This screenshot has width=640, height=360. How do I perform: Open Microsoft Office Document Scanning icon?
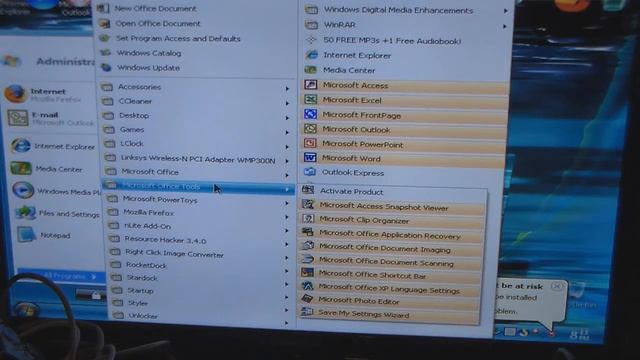308,260
